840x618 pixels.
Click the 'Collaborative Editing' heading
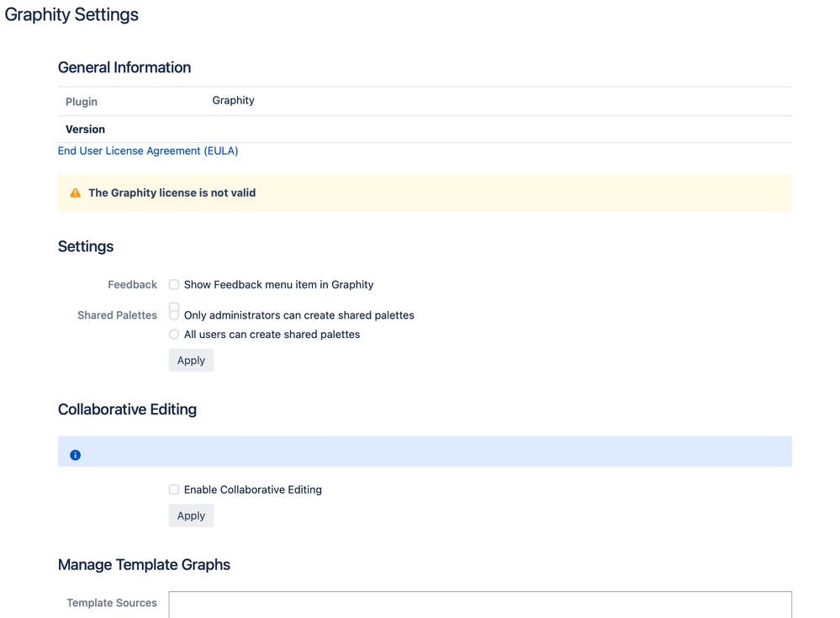128,409
